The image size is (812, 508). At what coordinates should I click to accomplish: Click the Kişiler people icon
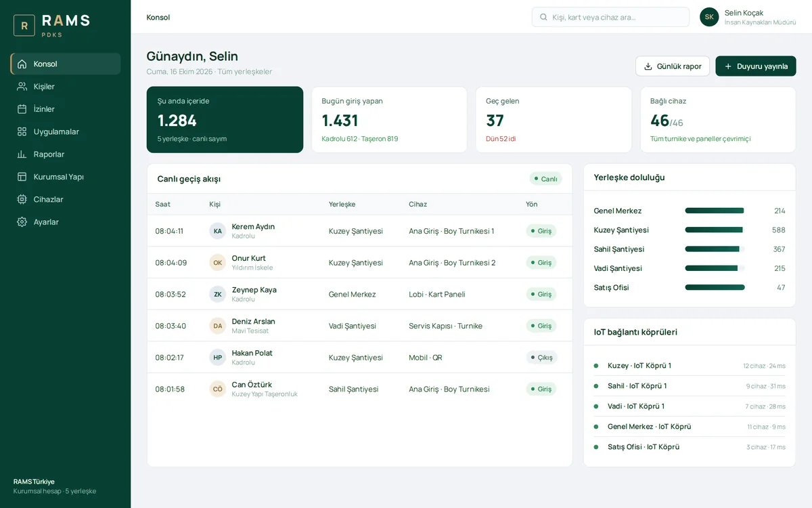22,86
